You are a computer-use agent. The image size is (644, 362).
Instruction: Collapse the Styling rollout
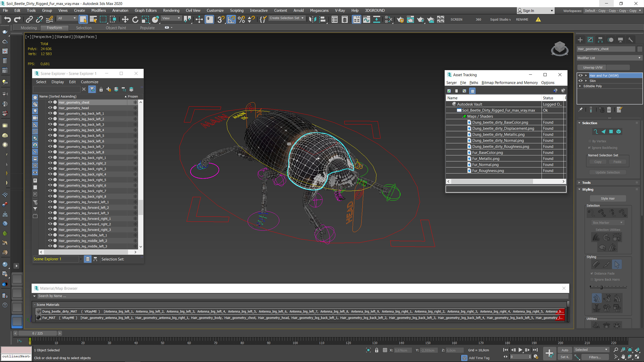pos(588,189)
